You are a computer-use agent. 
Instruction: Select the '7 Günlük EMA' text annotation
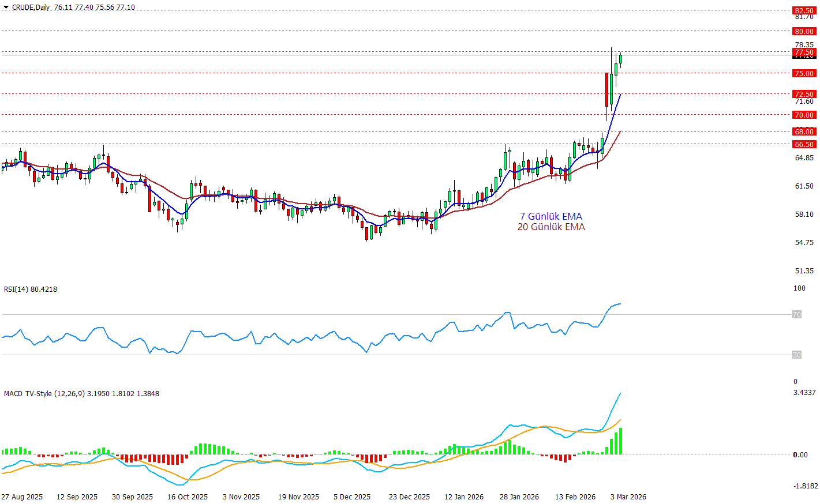[551, 216]
